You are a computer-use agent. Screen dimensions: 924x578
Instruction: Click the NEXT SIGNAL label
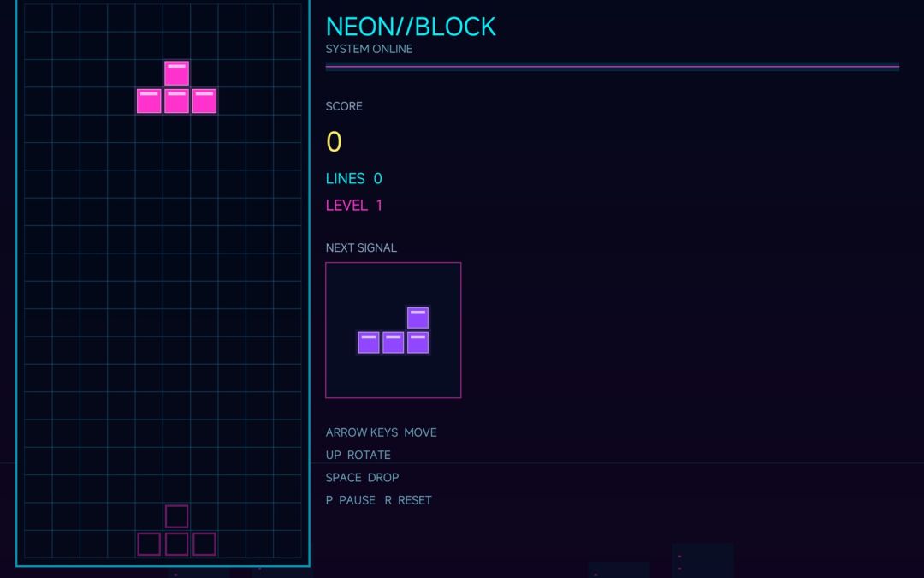(x=361, y=247)
